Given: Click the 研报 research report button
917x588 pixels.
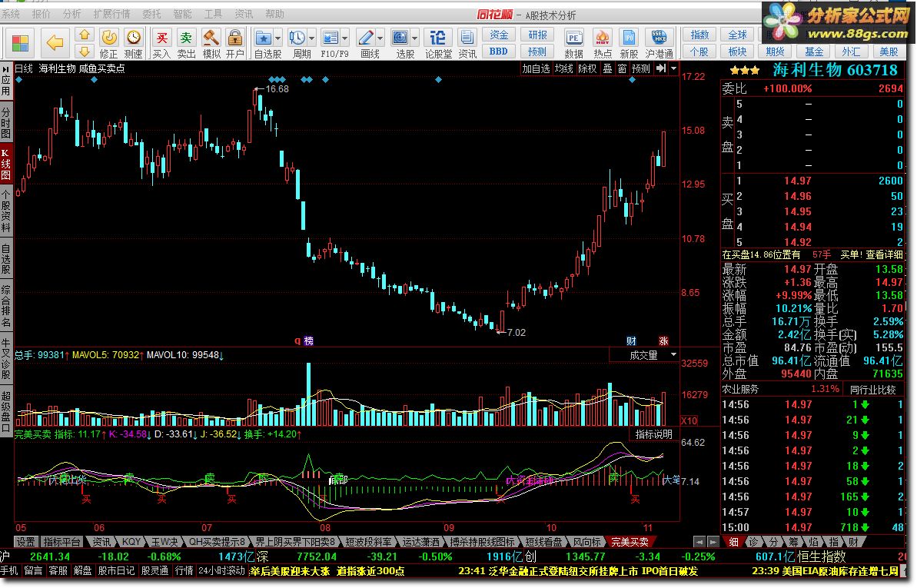Looking at the screenshot, I should click(537, 35).
